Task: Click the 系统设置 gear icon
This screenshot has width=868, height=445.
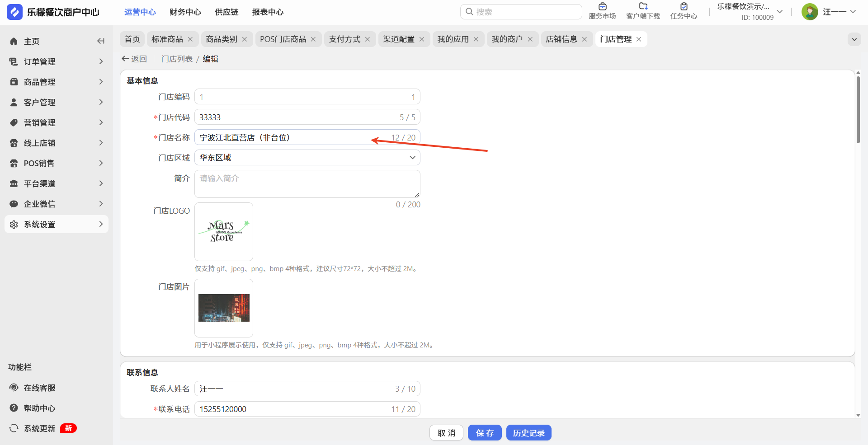Action: click(x=14, y=224)
